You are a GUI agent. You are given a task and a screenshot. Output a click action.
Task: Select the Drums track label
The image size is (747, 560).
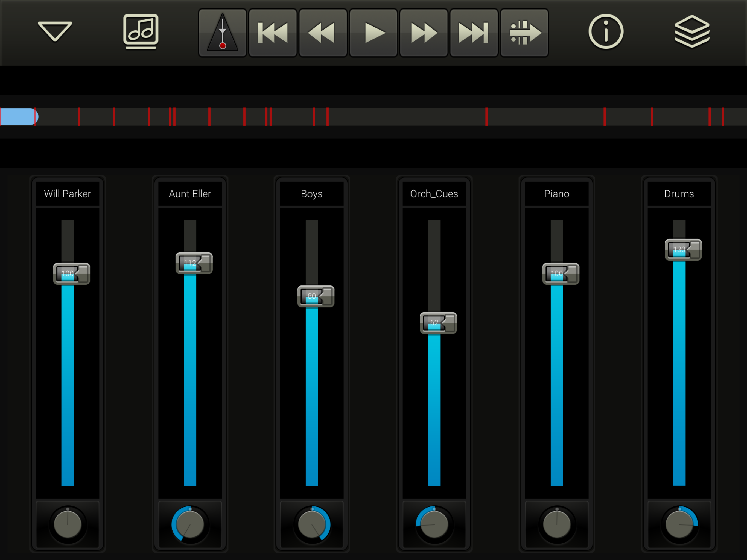pos(679,194)
